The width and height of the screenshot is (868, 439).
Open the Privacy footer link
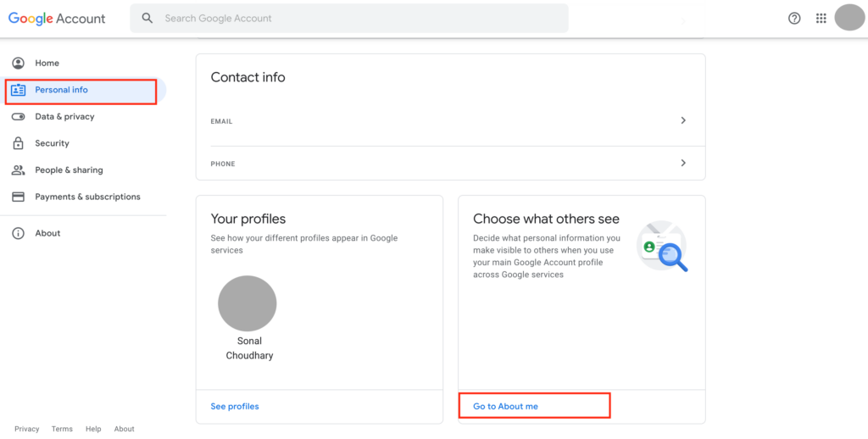click(x=27, y=429)
